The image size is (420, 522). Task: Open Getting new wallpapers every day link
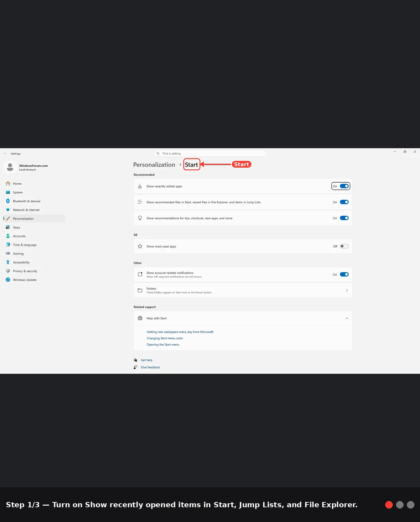click(x=180, y=332)
